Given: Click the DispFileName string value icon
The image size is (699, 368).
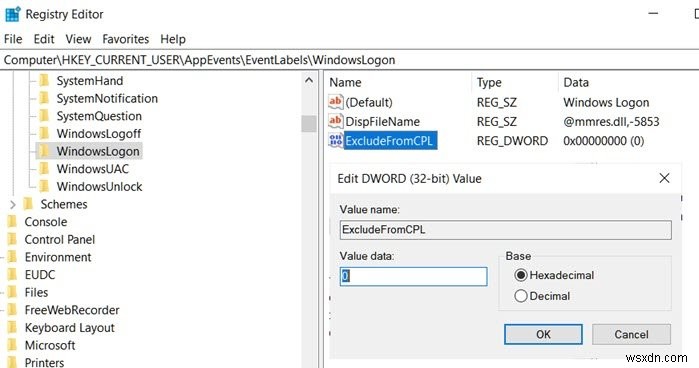Looking at the screenshot, I should (336, 121).
